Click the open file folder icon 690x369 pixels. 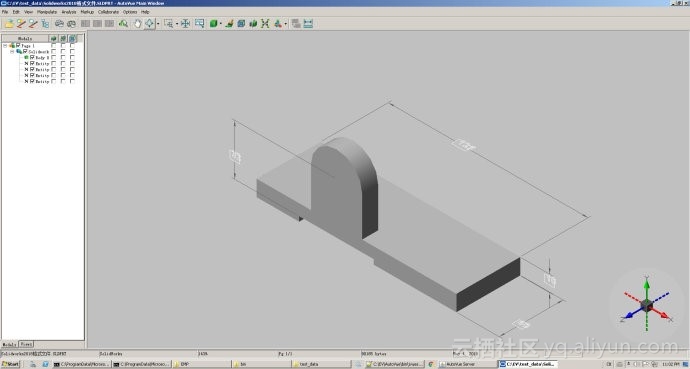tap(9, 23)
